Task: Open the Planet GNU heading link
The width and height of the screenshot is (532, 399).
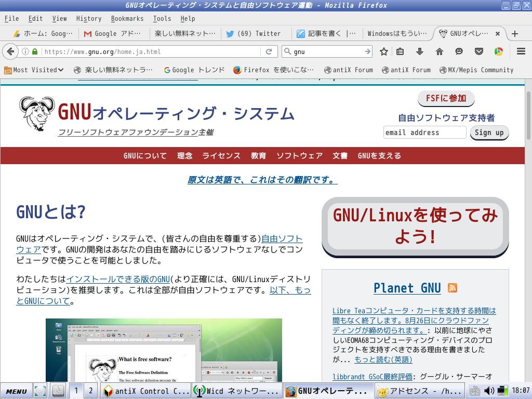Action: pyautogui.click(x=407, y=288)
